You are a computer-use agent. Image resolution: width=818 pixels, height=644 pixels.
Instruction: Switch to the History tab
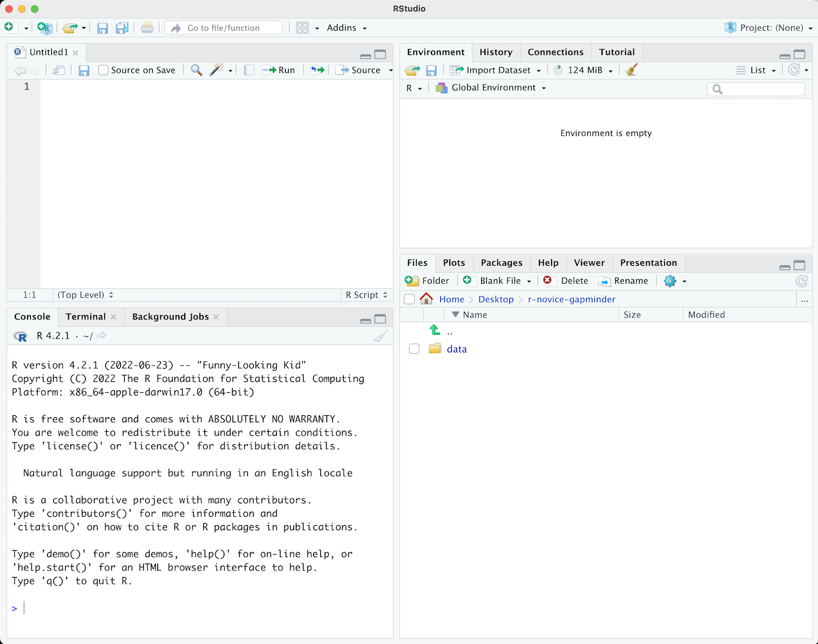coord(496,52)
